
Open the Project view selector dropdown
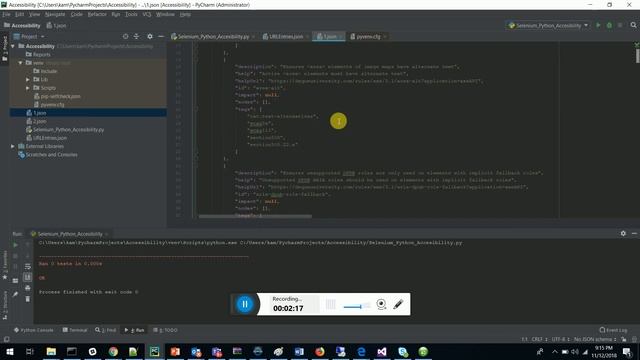29,36
